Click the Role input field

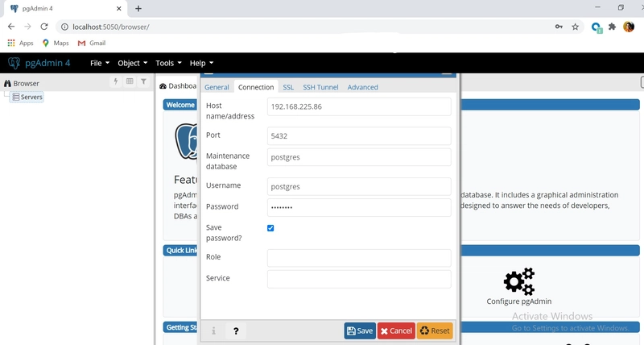[359, 258]
